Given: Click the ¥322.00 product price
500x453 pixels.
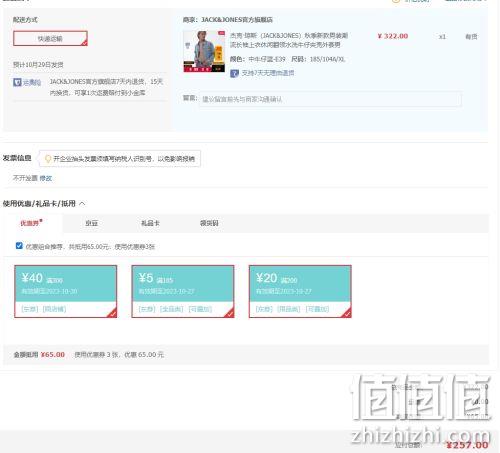Looking at the screenshot, I should 393,36.
